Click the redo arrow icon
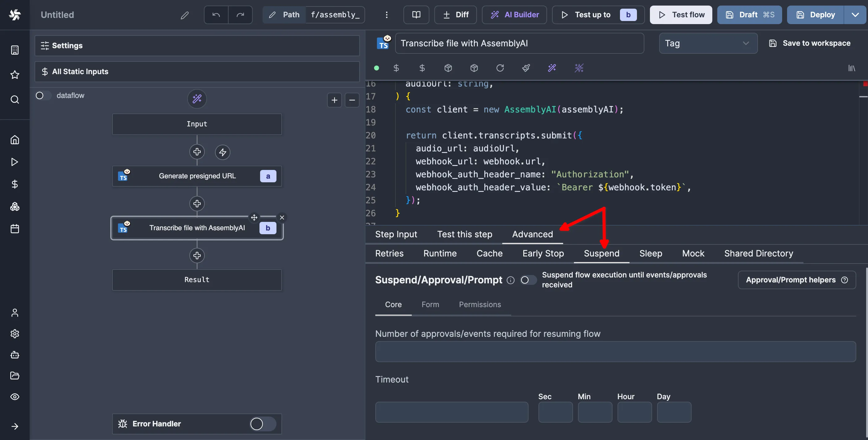Viewport: 868px width, 440px height. 240,15
